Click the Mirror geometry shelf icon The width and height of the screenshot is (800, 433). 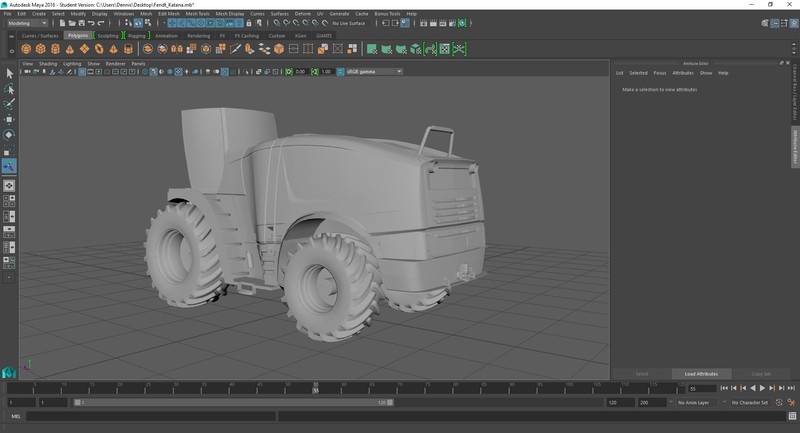pyautogui.click(x=177, y=49)
